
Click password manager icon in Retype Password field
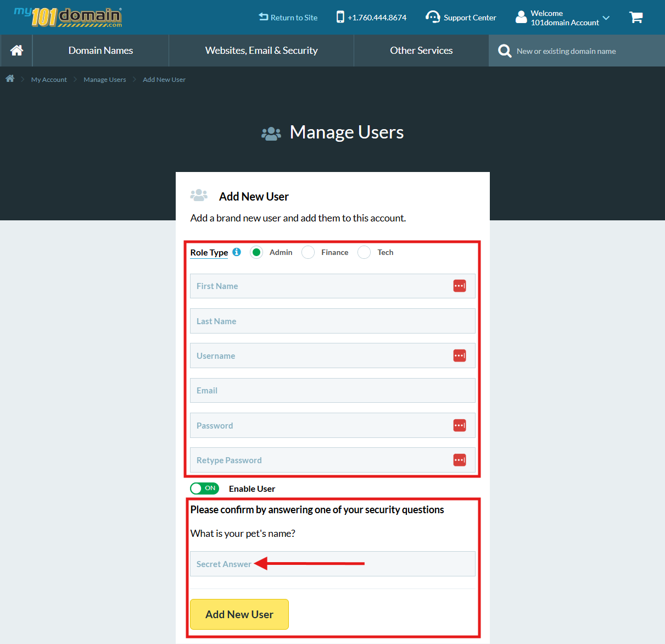[460, 460]
